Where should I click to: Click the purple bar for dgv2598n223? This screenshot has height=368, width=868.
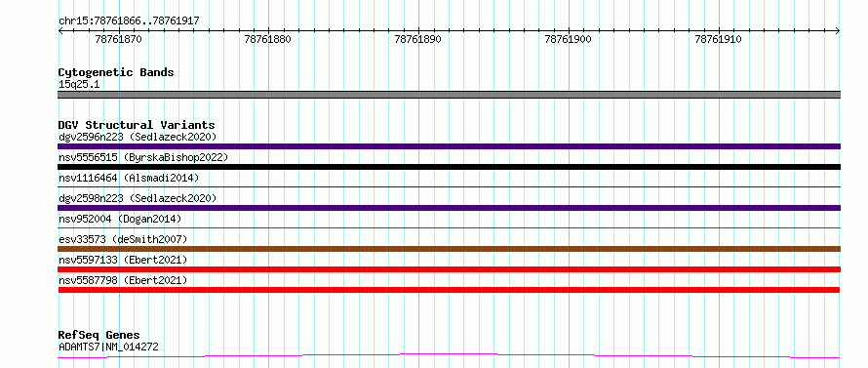(449, 208)
